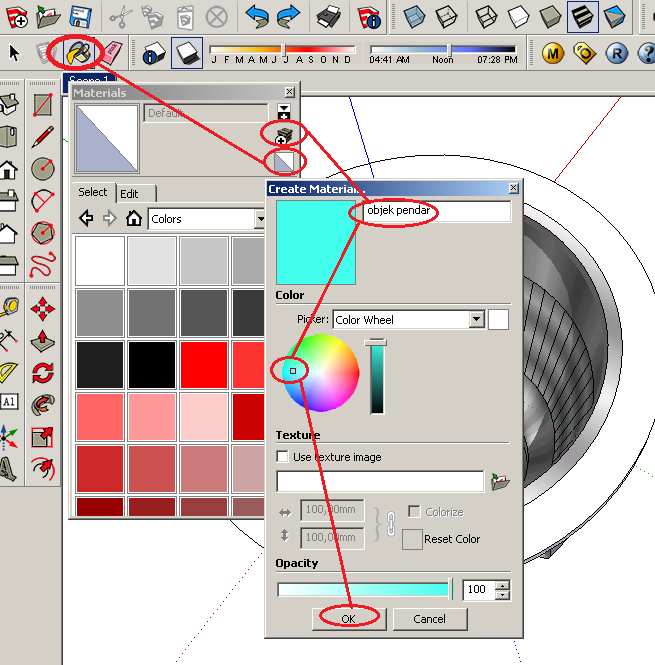Toggle aspect ratio lock chain icon
The image size is (655, 665).
point(391,524)
